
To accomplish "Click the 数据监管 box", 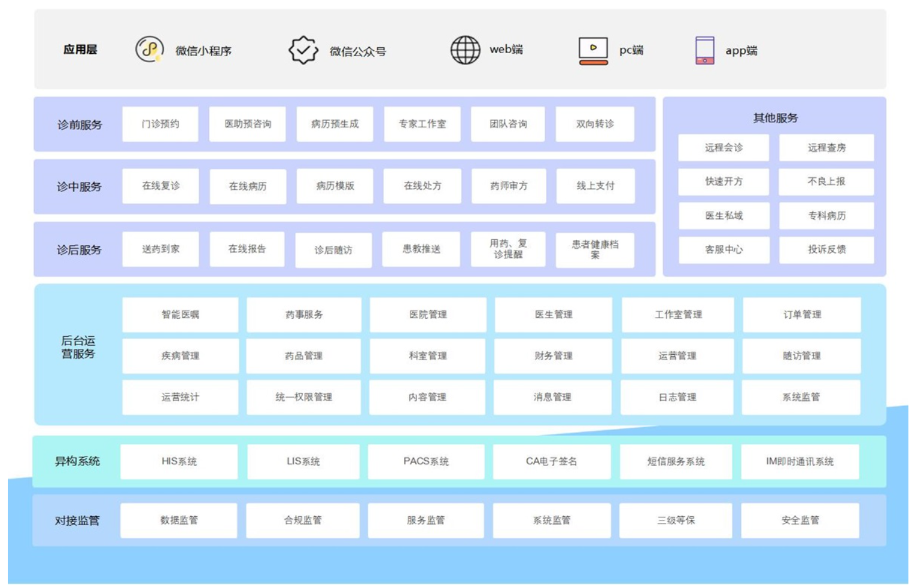I will [x=179, y=520].
